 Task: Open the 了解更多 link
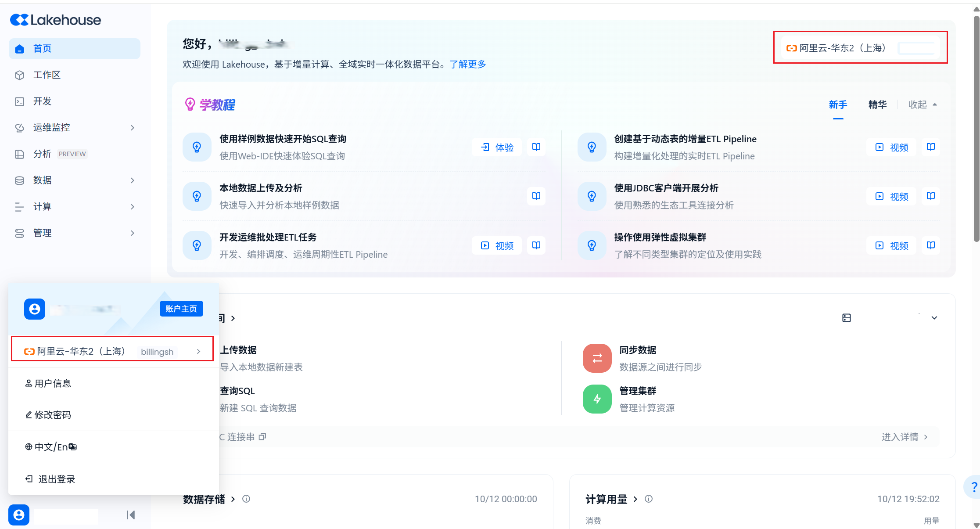[x=468, y=65]
